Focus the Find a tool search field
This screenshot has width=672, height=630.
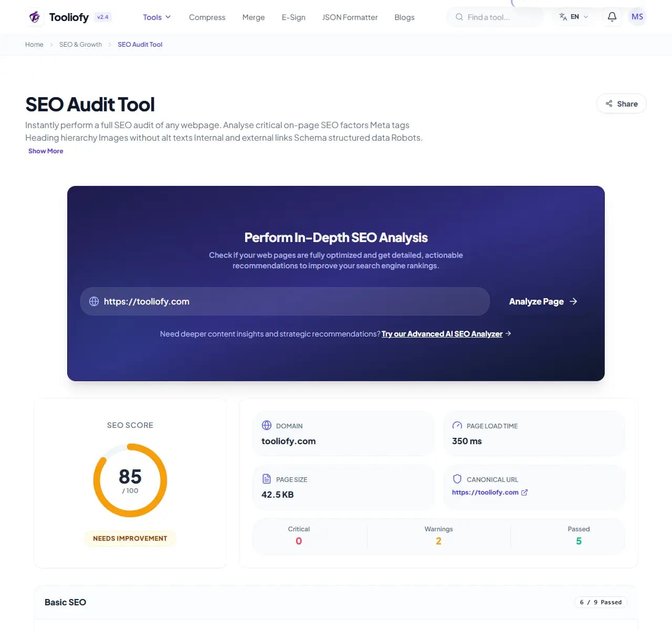tap(496, 17)
